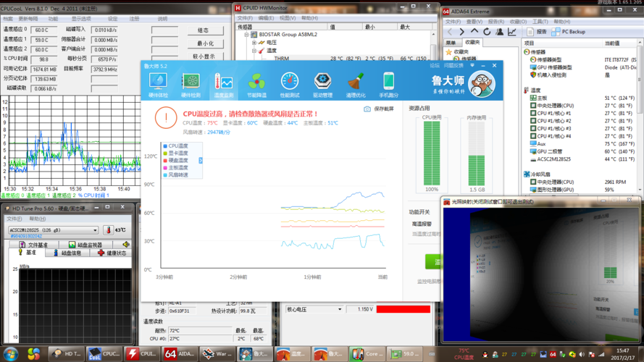Switch to CPUCool taskbar button
This screenshot has width=644, height=362.
pos(104,353)
